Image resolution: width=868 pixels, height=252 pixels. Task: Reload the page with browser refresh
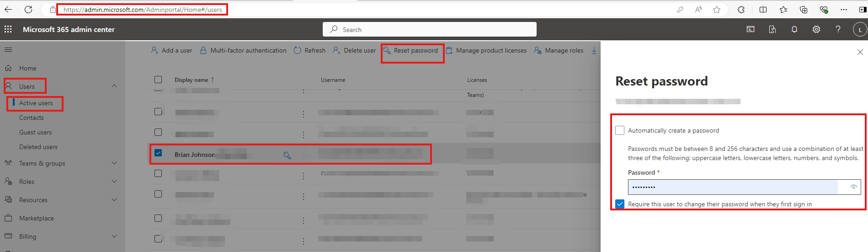click(28, 9)
